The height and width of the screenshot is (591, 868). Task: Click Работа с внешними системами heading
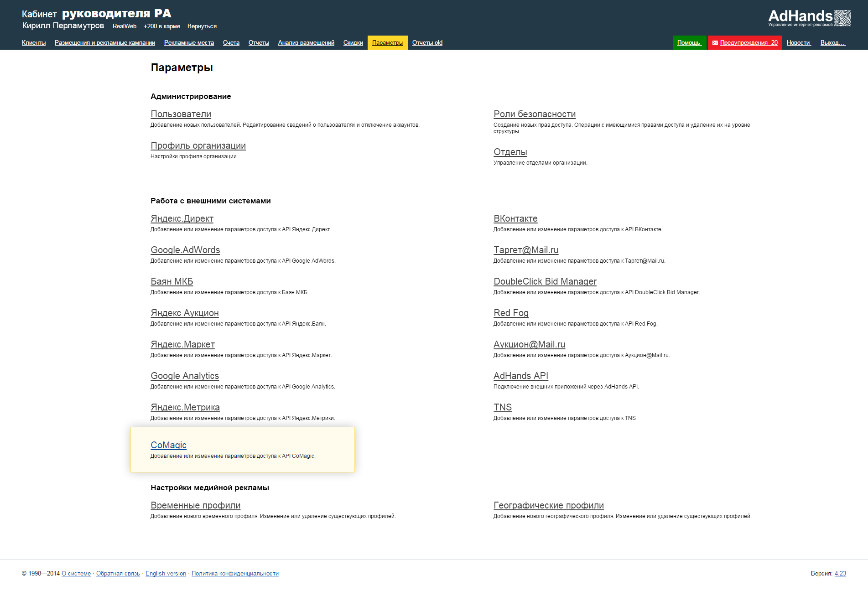[x=211, y=201]
